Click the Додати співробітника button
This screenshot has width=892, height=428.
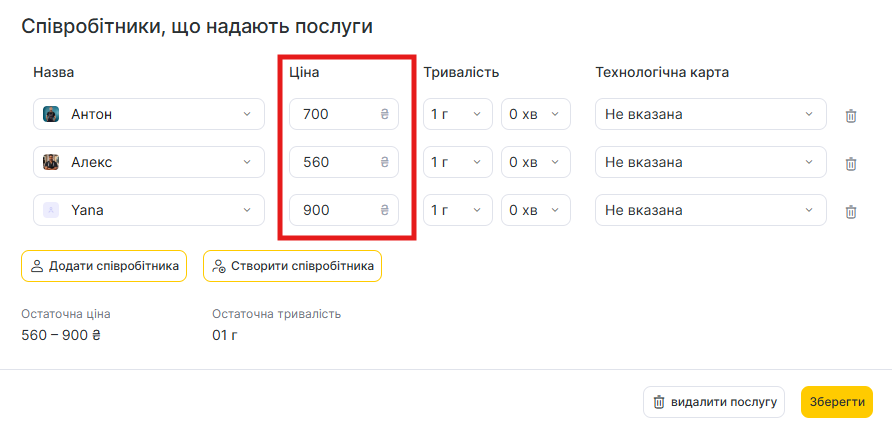104,266
